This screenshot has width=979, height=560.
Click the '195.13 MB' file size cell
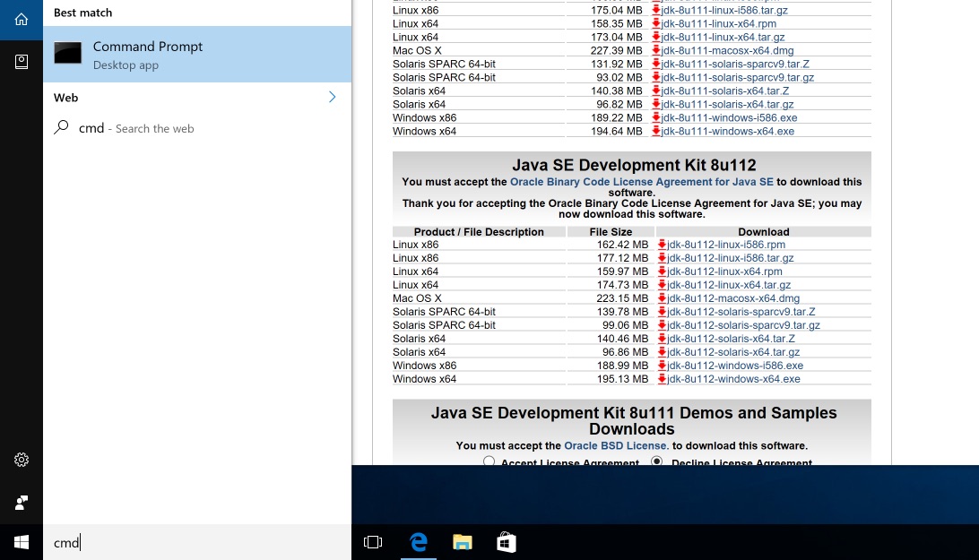(x=622, y=379)
